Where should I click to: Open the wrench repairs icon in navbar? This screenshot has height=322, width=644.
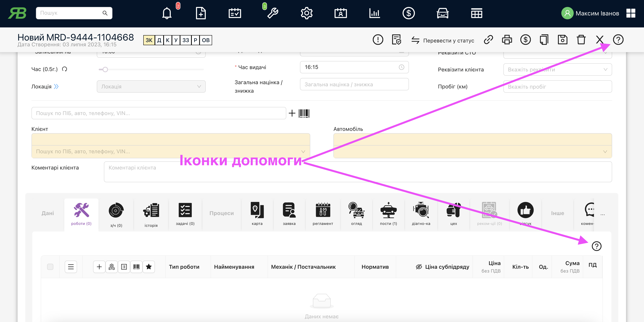273,13
